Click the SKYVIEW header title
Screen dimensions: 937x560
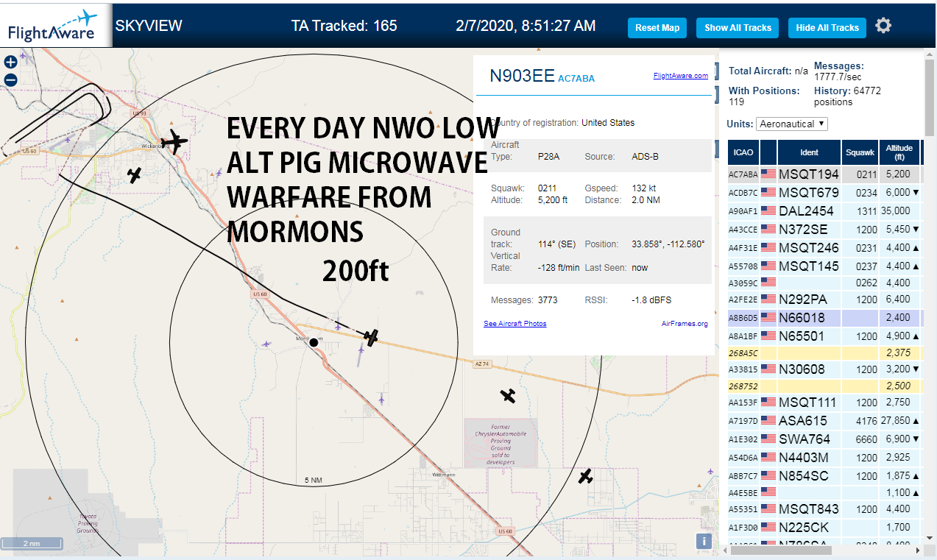click(149, 26)
